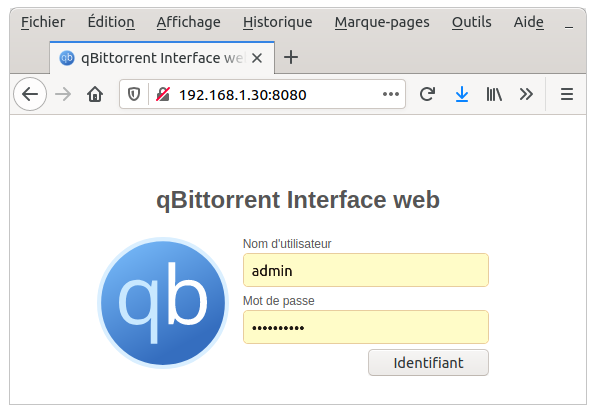Viewport: 596px width, 414px height.
Task: Open the Fichier menu
Action: tap(43, 22)
